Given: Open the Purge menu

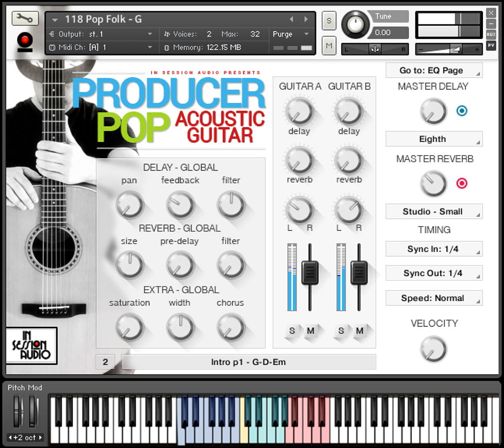Looking at the screenshot, I should 291,34.
